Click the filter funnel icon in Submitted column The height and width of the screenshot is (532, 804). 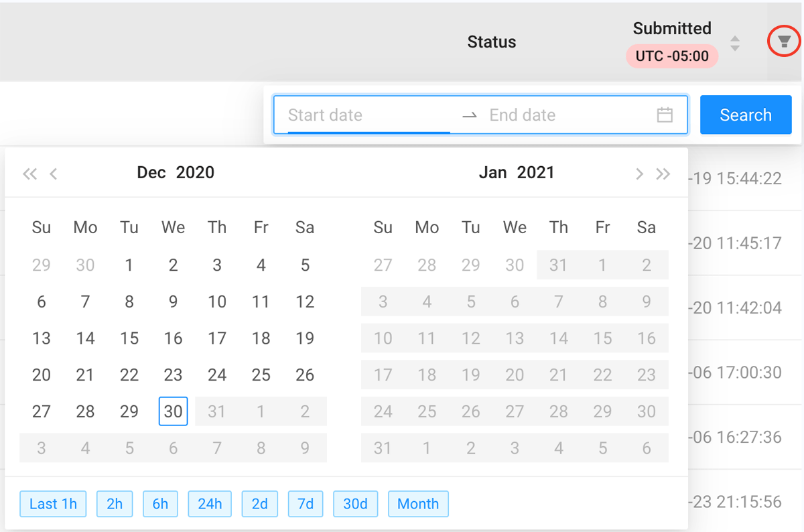[784, 42]
